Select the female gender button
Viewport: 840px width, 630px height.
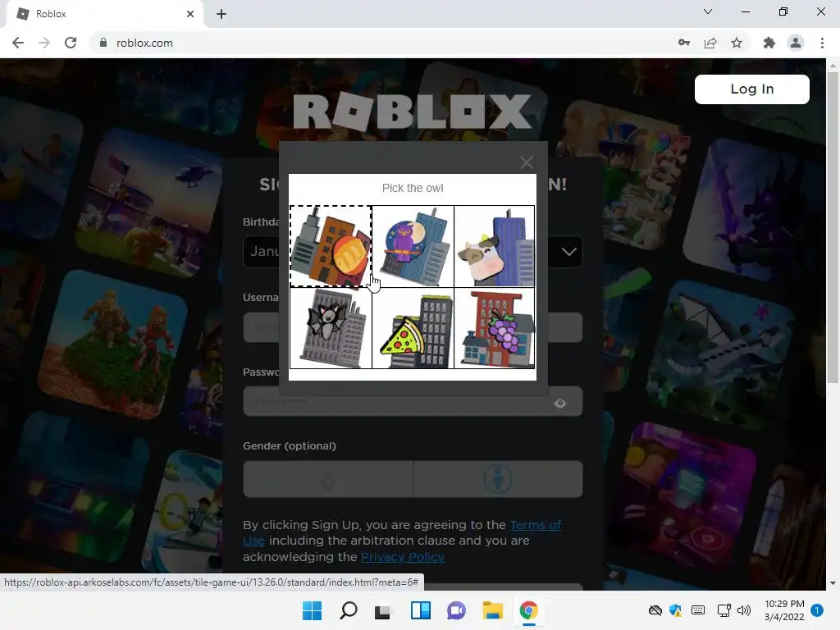tap(328, 479)
